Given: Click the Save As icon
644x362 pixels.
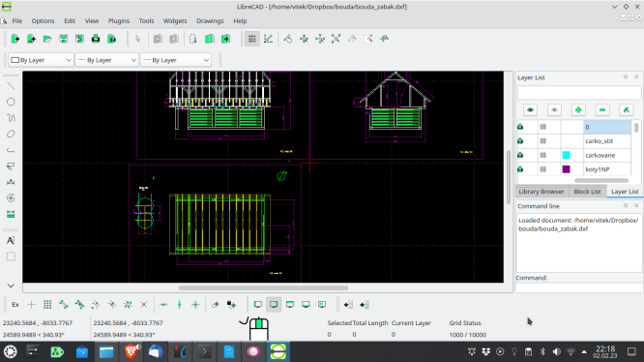Looking at the screenshot, I should 79,39.
